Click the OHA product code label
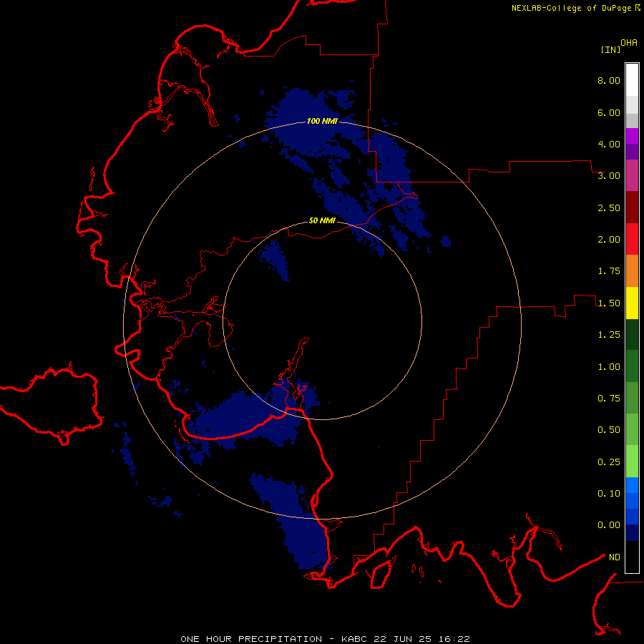This screenshot has width=644, height=644. (629, 43)
